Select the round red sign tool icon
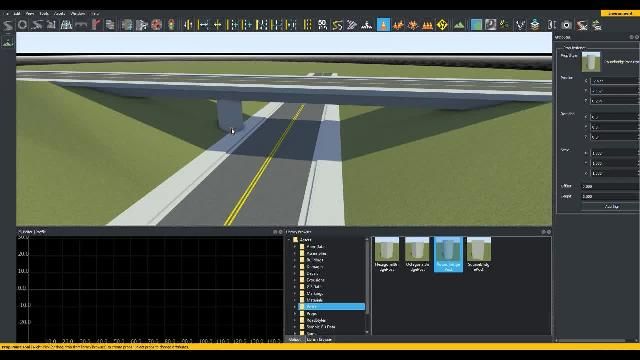The image size is (640, 360). point(156,25)
